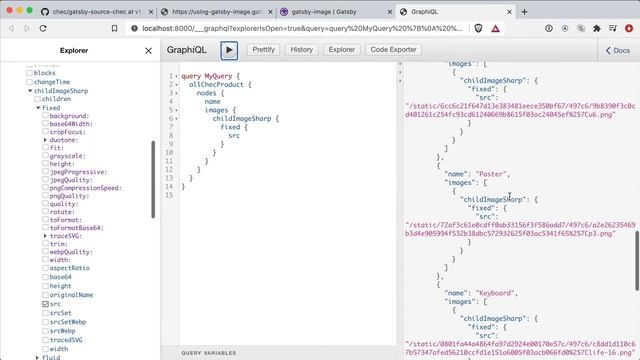640x360 pixels.
Task: Close the GraphiQL browser tab
Action: (509, 12)
